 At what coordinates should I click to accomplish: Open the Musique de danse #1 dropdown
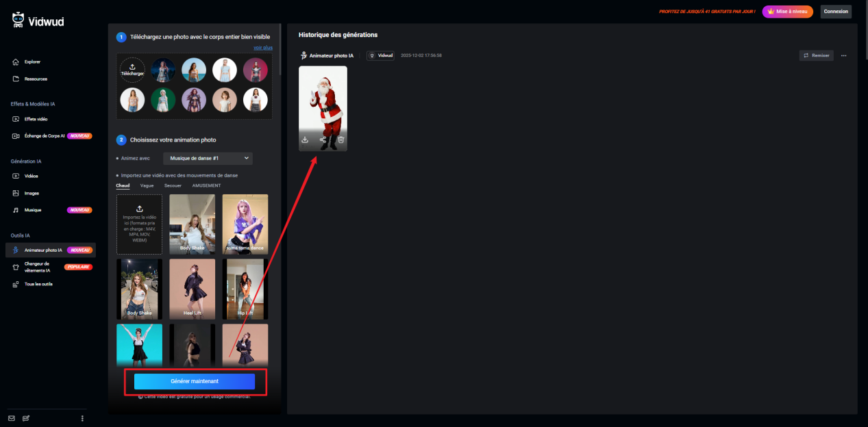207,158
